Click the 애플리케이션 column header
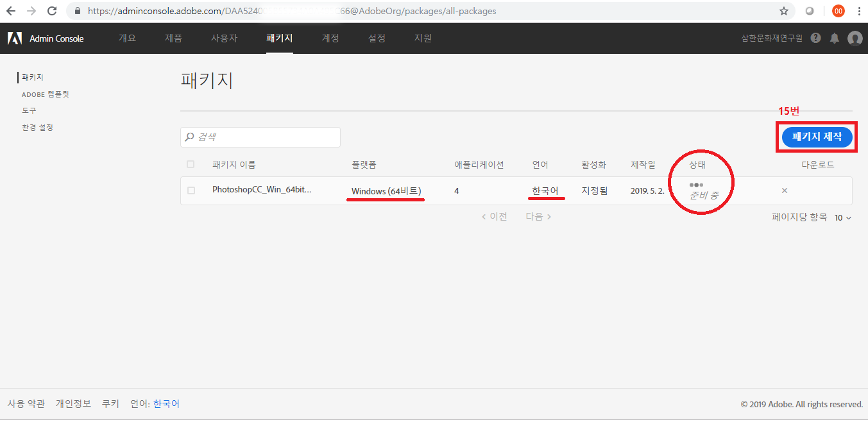Screen dimensions: 868x422 [479, 165]
